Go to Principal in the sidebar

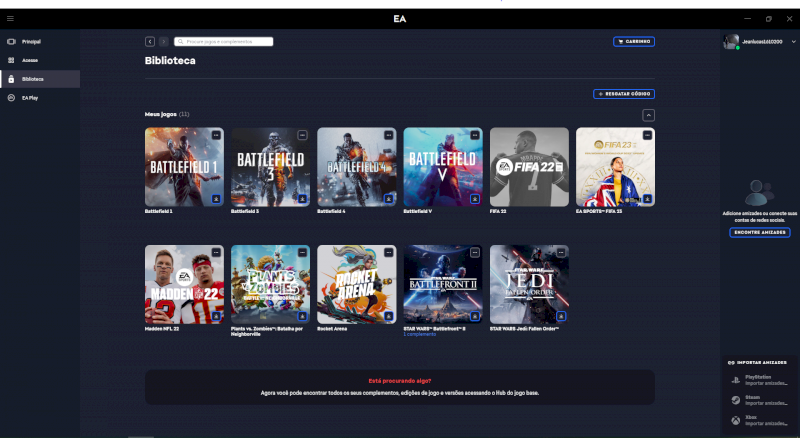31,42
